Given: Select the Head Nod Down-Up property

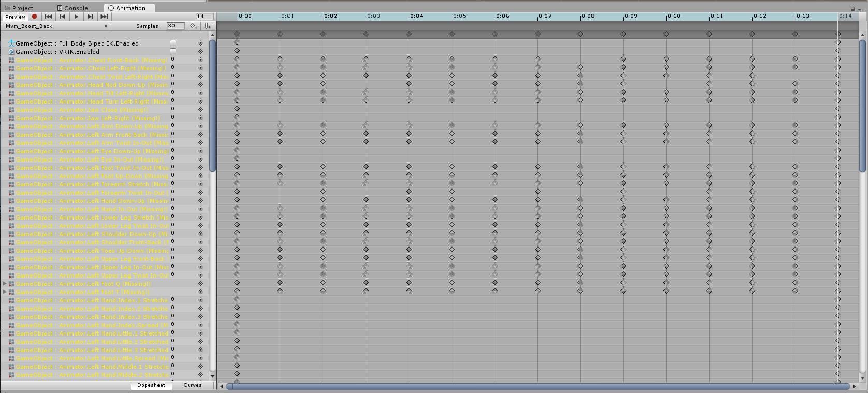Looking at the screenshot, I should [91, 85].
